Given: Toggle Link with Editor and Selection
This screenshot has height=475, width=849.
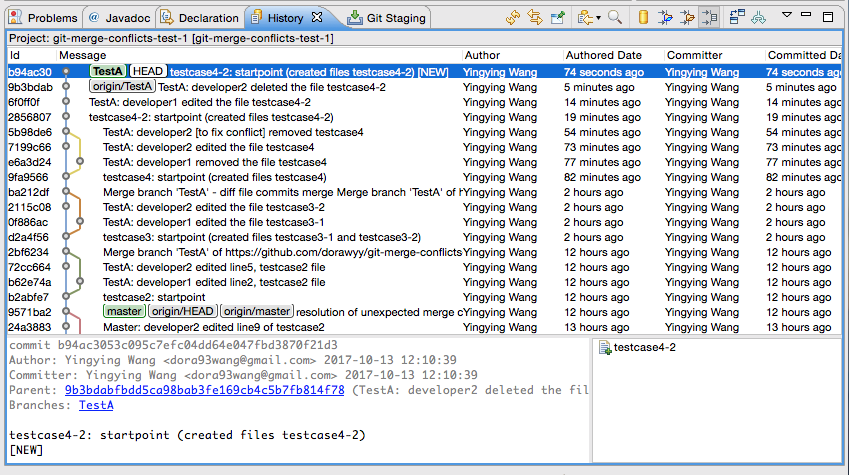Looking at the screenshot, I should click(x=535, y=17).
